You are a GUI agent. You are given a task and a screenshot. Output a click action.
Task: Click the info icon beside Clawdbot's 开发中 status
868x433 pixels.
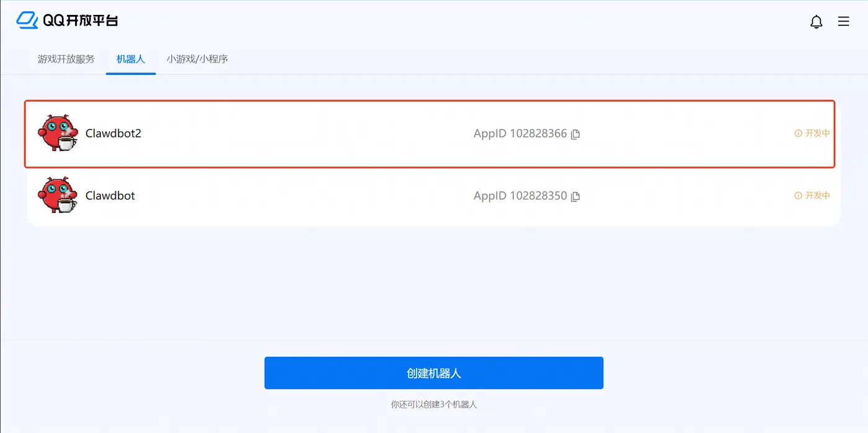click(798, 196)
